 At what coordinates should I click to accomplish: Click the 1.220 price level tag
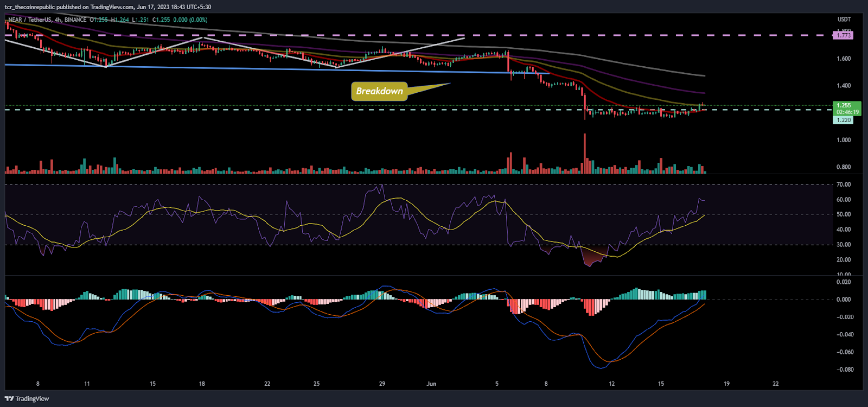pos(843,120)
